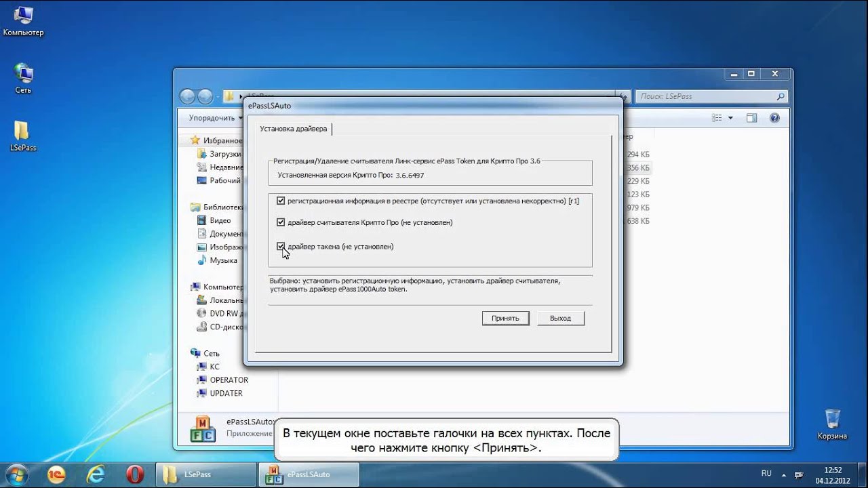Open the Документы library

click(220, 234)
